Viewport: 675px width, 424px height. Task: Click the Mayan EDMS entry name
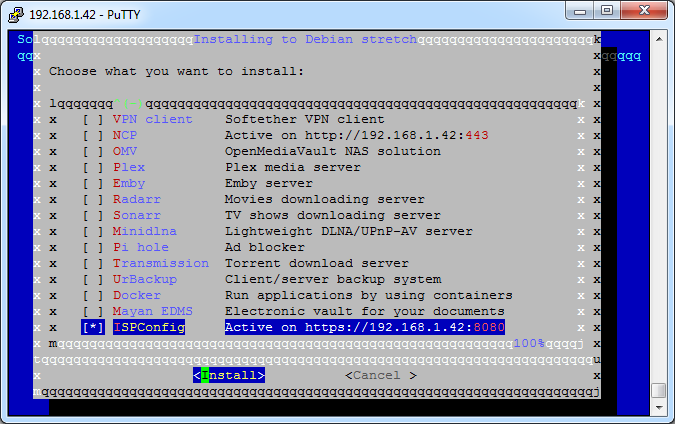tap(152, 311)
